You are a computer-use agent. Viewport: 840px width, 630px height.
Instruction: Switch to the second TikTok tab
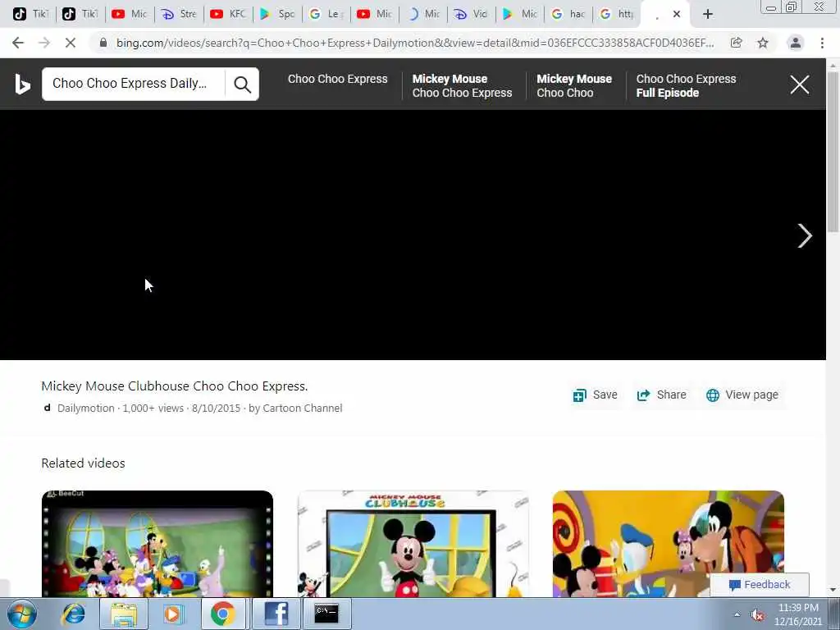point(80,14)
